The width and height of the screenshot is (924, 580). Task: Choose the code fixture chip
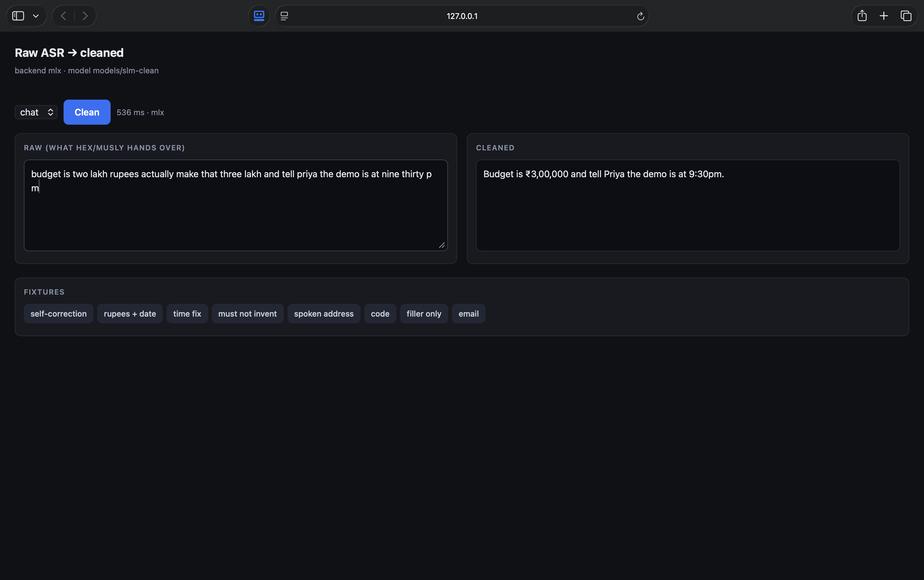point(380,314)
